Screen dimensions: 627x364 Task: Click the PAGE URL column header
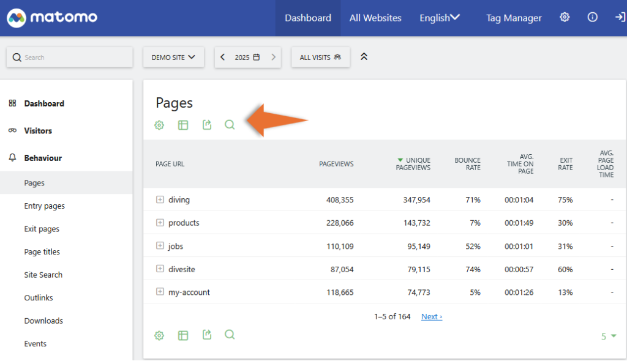170,164
